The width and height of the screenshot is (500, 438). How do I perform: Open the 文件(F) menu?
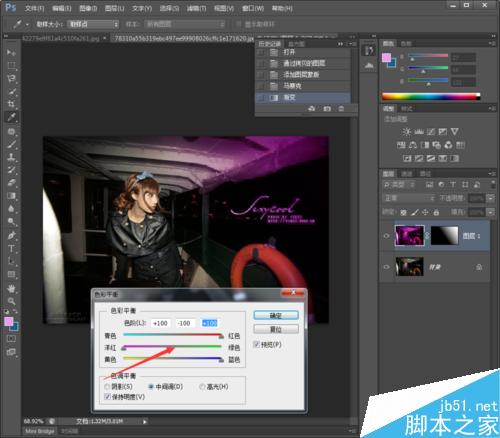34,8
